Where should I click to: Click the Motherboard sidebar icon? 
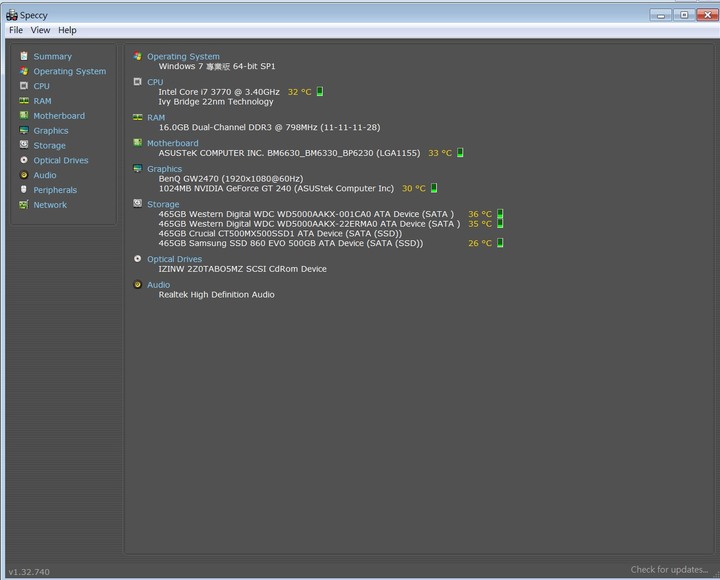24,115
